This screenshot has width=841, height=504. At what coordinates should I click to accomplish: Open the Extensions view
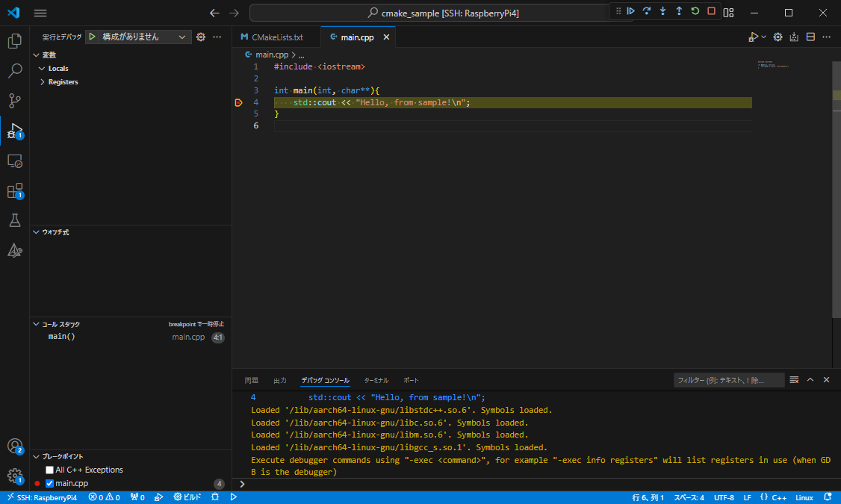[x=14, y=191]
